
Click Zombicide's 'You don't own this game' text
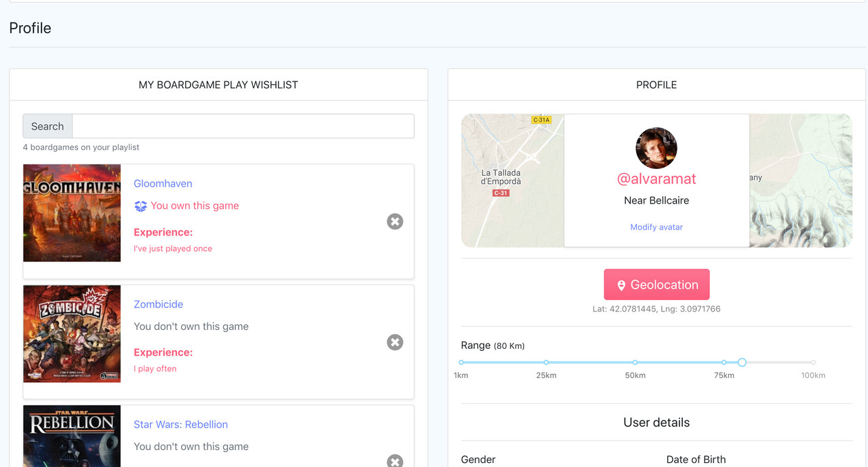191,326
